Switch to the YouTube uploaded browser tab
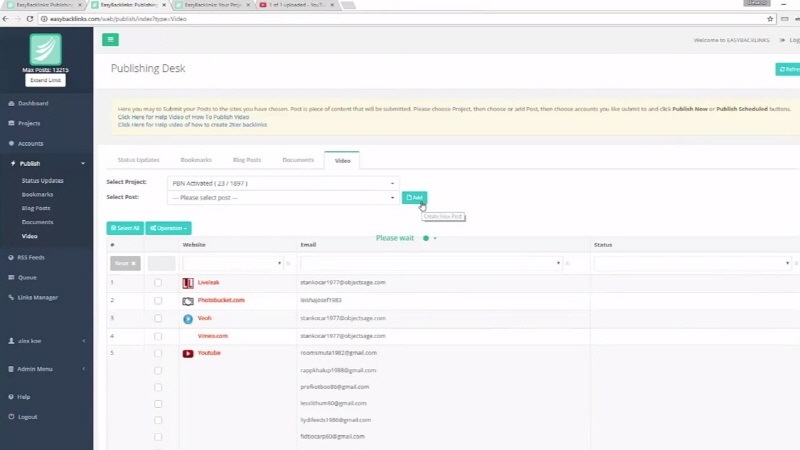Screen dimensions: 800x450 (x=296, y=5)
